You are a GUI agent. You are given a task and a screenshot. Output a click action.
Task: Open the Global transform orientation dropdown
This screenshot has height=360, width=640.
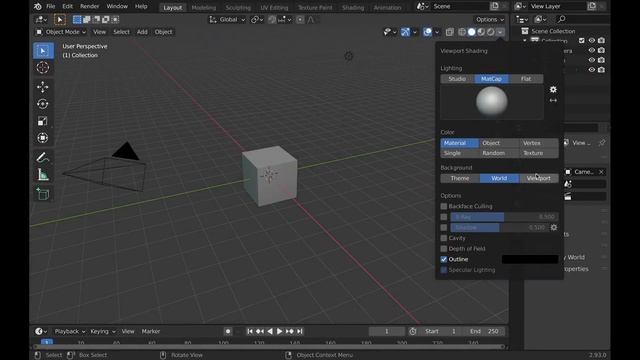227,20
